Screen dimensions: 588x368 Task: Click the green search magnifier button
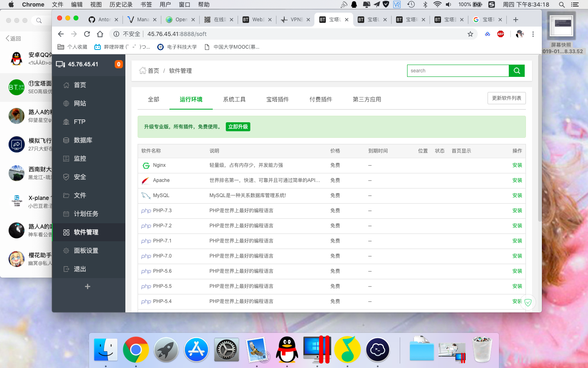tap(517, 71)
